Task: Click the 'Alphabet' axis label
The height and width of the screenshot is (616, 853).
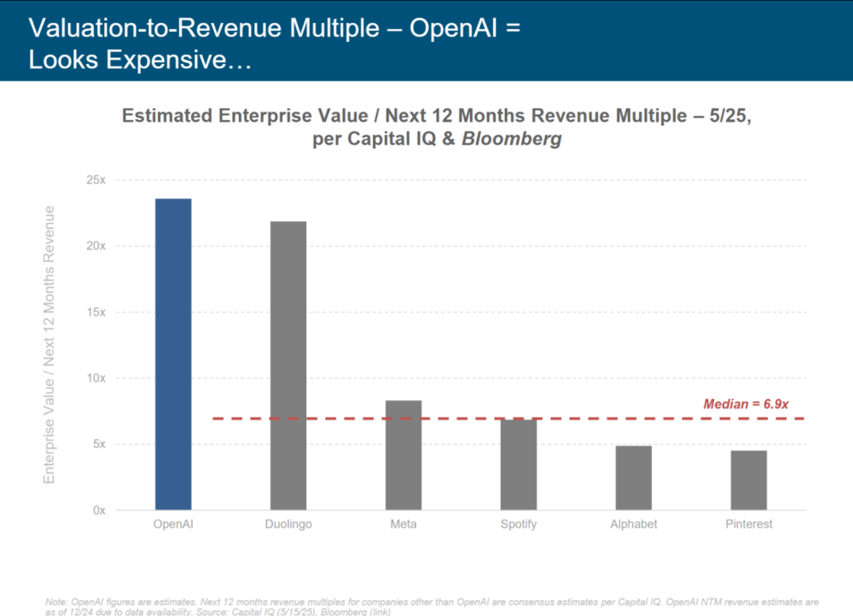Action: click(634, 524)
